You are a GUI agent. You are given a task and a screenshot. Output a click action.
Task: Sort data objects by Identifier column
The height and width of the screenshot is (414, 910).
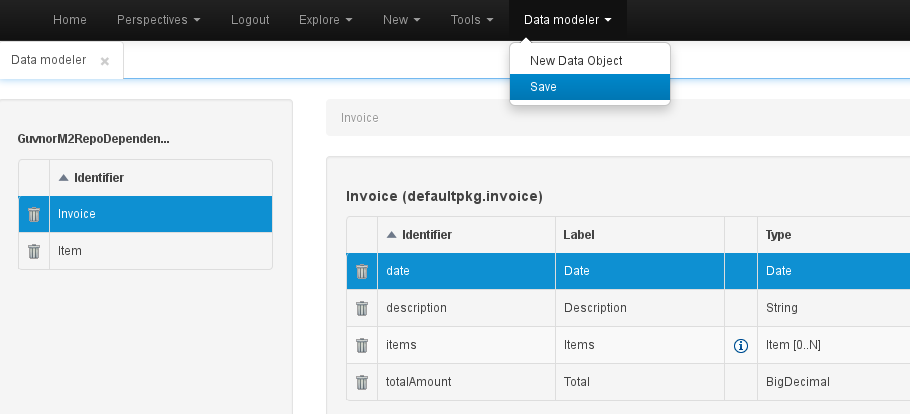click(x=98, y=178)
